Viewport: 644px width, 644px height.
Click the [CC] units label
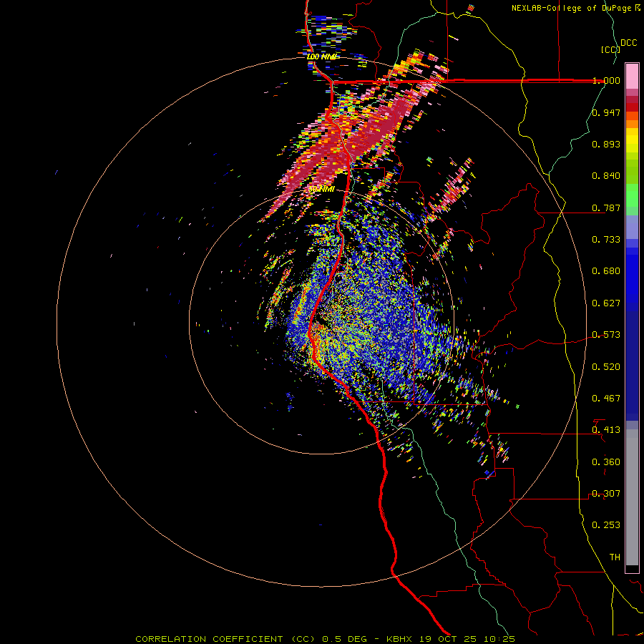pyautogui.click(x=611, y=49)
